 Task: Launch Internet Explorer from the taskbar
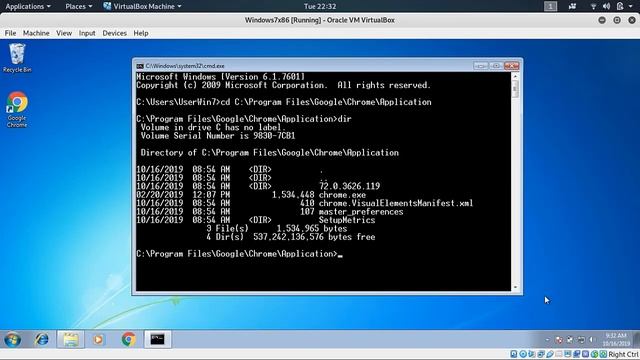point(41,340)
